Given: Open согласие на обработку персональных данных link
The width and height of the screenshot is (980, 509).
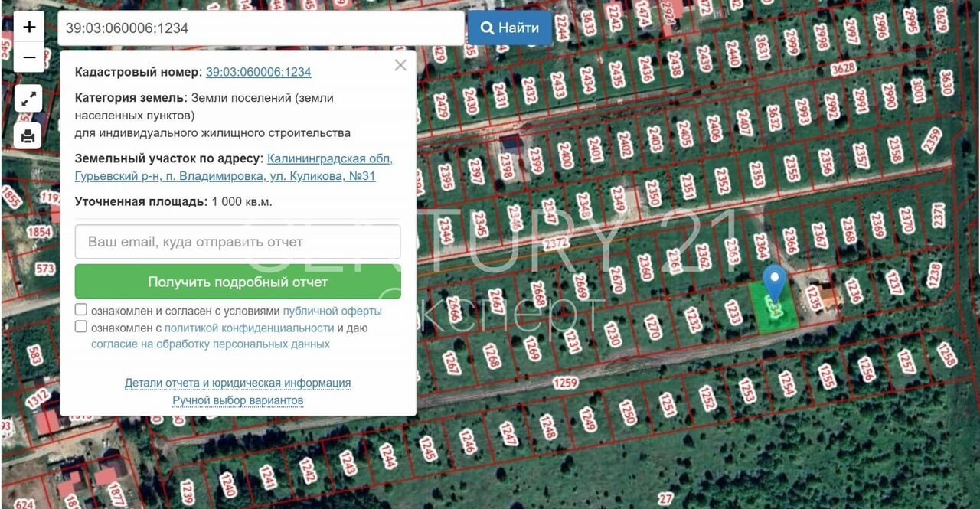Looking at the screenshot, I should 210,344.
